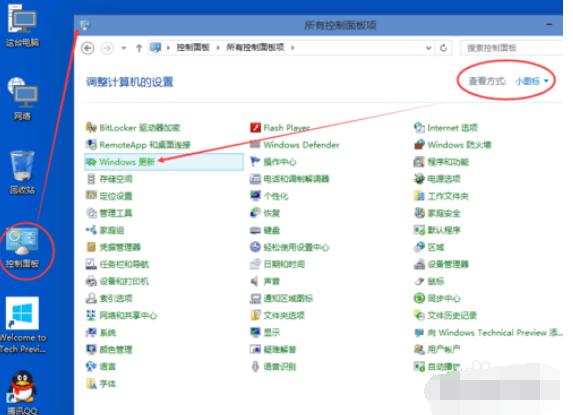The width and height of the screenshot is (573, 415).
Task: Open Internet 选项 icon
Action: point(419,127)
